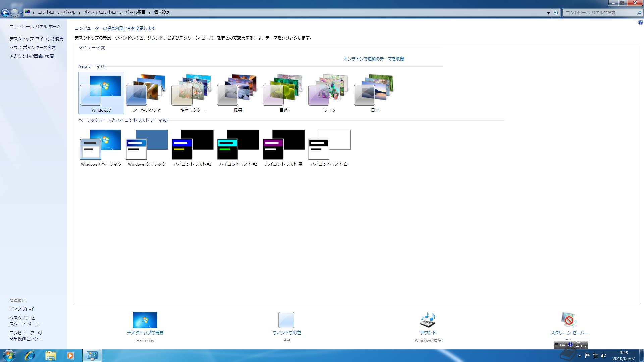The height and width of the screenshot is (362, 644).
Task: Minimize the language bar
Action: [x=586, y=343]
